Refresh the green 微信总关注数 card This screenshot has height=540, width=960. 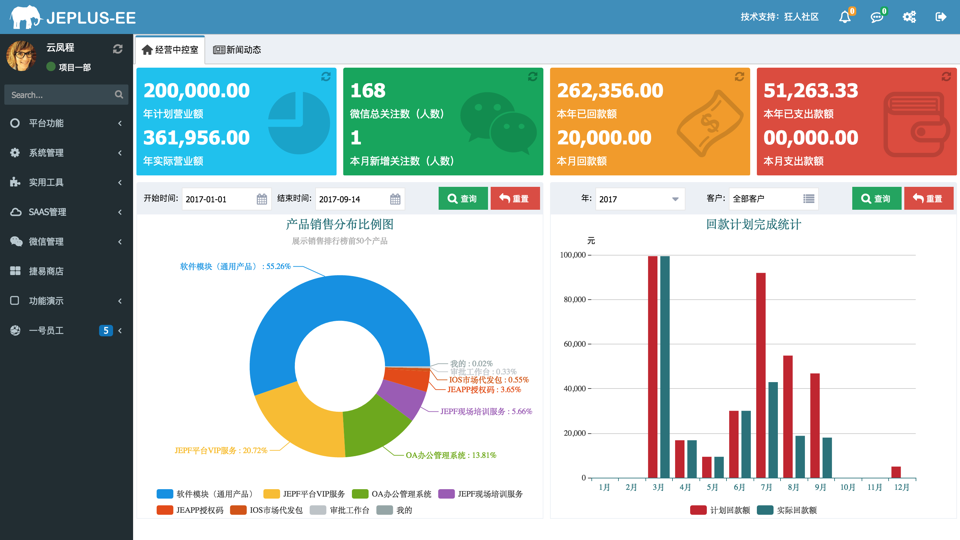pyautogui.click(x=533, y=77)
